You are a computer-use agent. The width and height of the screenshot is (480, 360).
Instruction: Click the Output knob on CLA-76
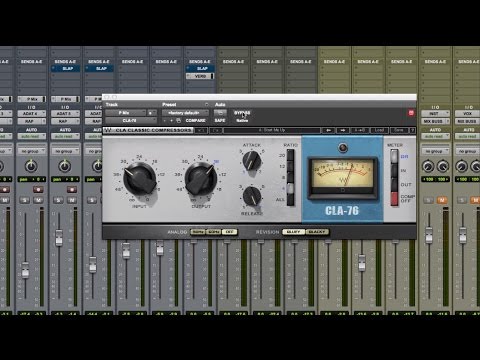point(201,179)
